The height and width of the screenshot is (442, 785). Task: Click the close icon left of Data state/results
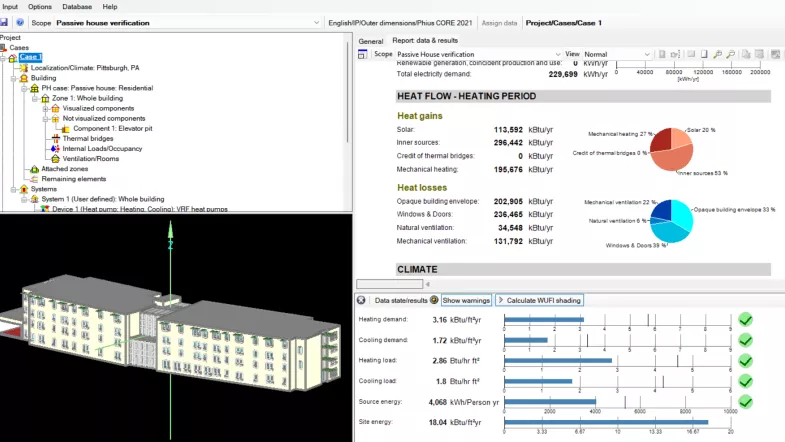click(x=362, y=300)
